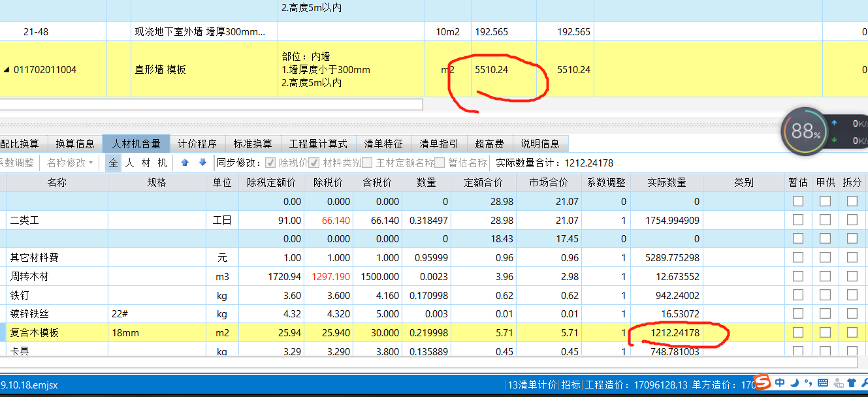The height and width of the screenshot is (397, 868).
Task: Open the 名称修改 dropdown
Action: (70, 163)
